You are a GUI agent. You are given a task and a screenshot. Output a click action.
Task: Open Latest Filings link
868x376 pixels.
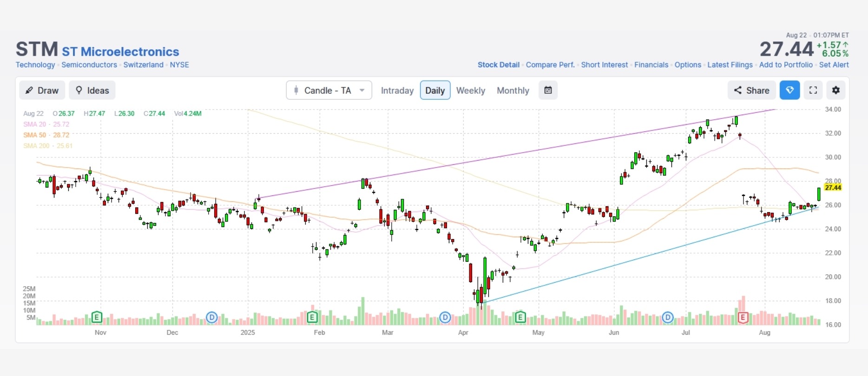(730, 65)
